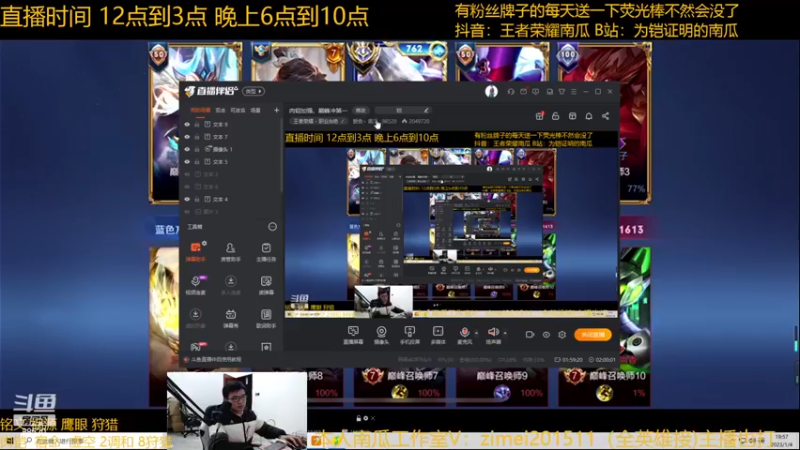The height and width of the screenshot is (450, 800).
Task: Hide the 摄像头 1 layer with its eye
Action: tap(187, 149)
